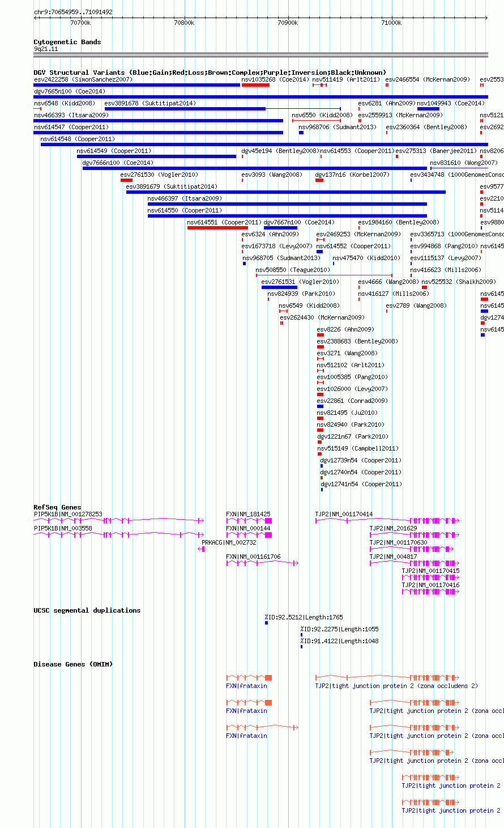The image size is (504, 828).
Task: Select variant esv2422258 (SimonSanchez2007)
Action: click(x=83, y=80)
